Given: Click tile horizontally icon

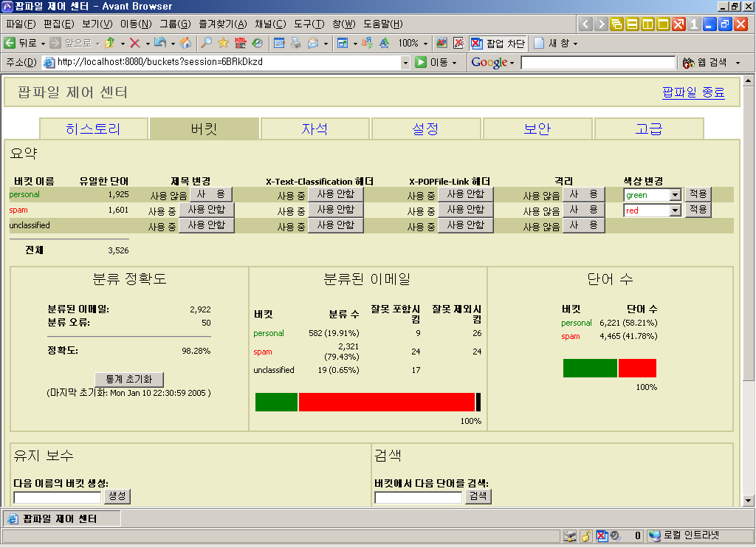Looking at the screenshot, I should click(632, 24).
